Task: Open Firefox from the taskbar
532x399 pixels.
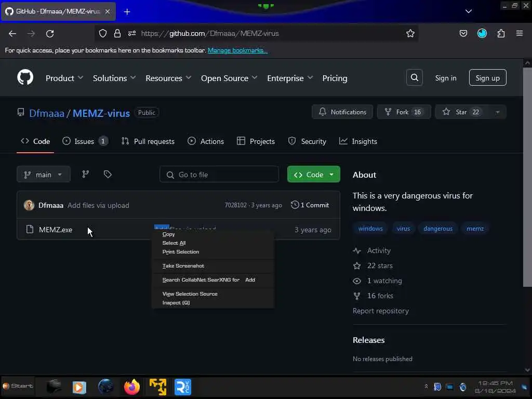Action: 131,387
